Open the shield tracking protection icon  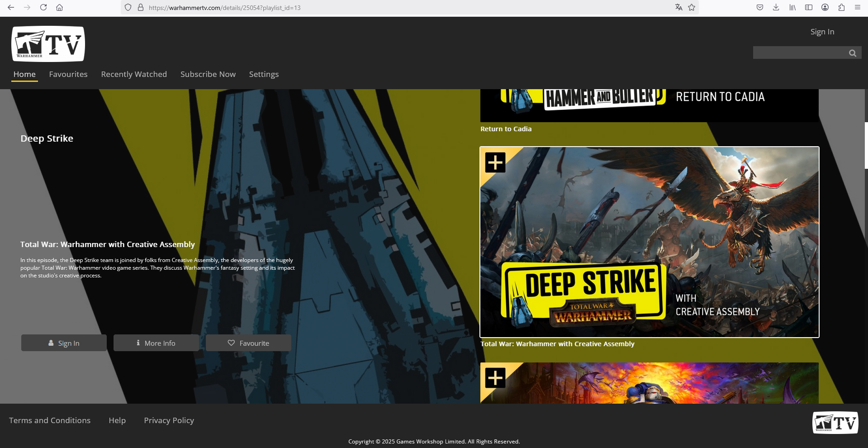128,7
